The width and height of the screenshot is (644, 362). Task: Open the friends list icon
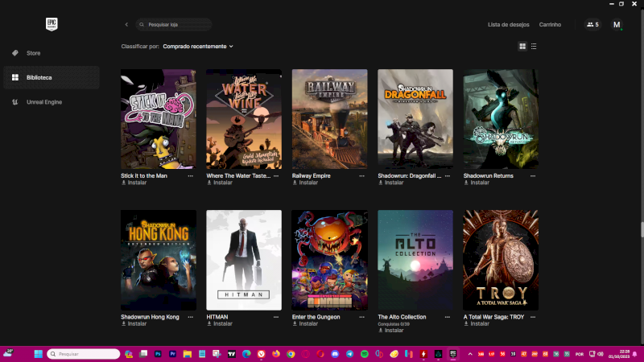click(592, 25)
